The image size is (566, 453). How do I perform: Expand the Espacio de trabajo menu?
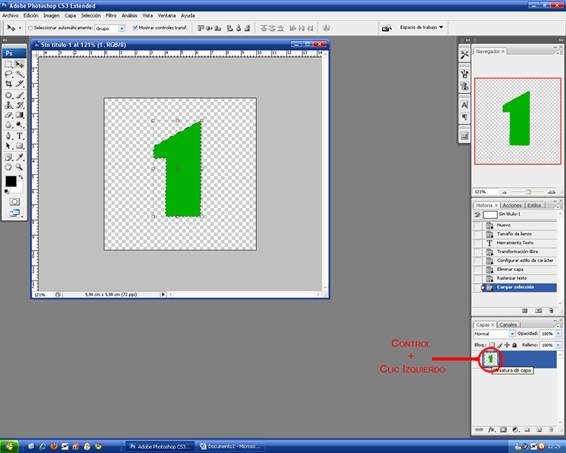point(421,27)
